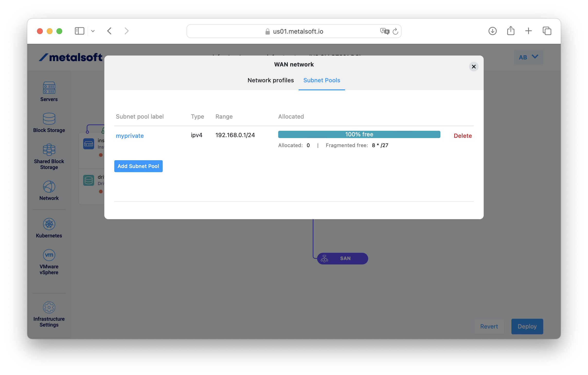Click the 100% free allocation bar
588x375 pixels.
coord(359,134)
